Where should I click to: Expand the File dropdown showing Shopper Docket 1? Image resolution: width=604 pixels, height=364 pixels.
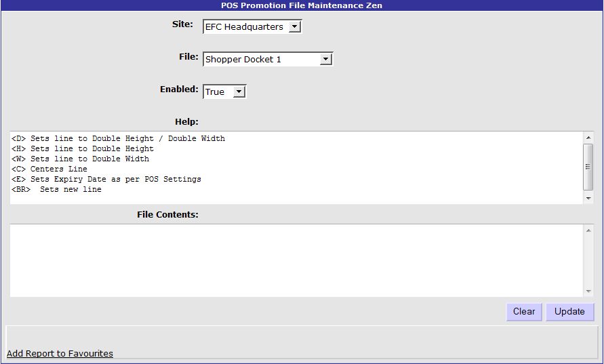(325, 60)
